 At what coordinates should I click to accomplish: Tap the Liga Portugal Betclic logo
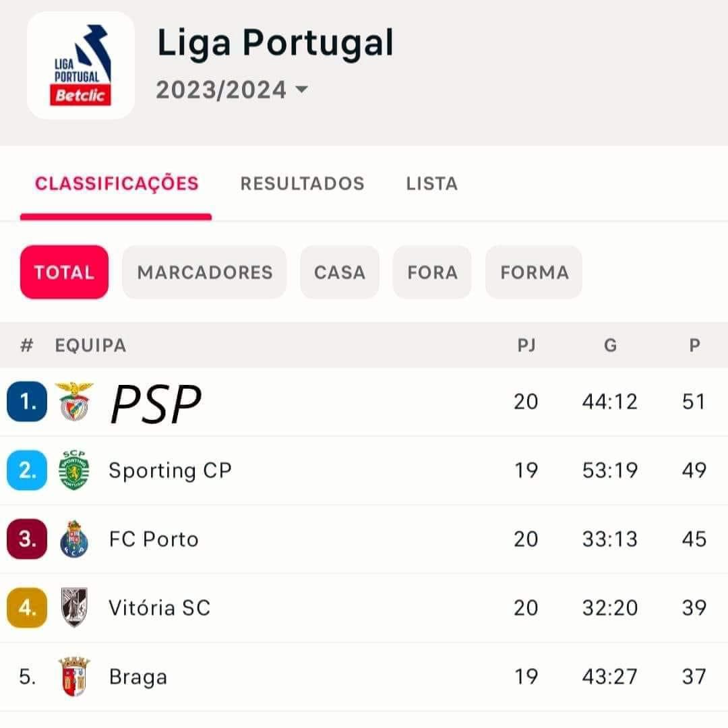[x=81, y=65]
